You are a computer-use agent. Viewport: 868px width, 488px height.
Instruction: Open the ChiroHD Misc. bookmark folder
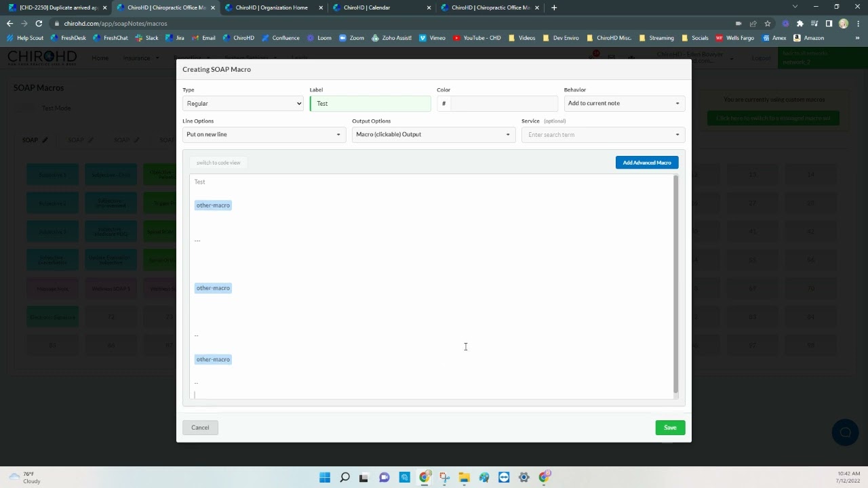609,38
